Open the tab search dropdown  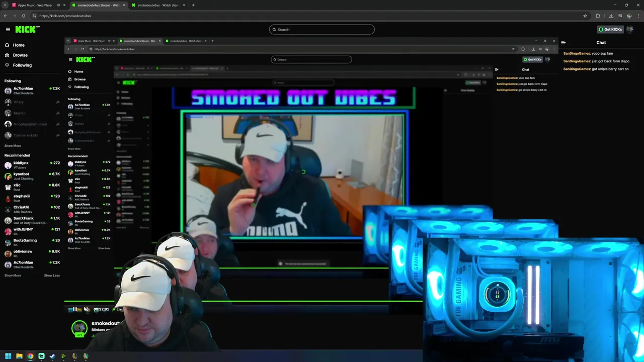coord(5,5)
